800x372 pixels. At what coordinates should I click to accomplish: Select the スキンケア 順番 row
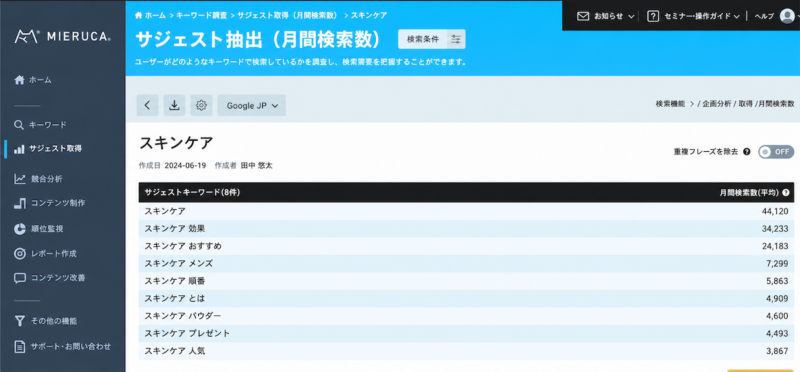pyautogui.click(x=466, y=281)
